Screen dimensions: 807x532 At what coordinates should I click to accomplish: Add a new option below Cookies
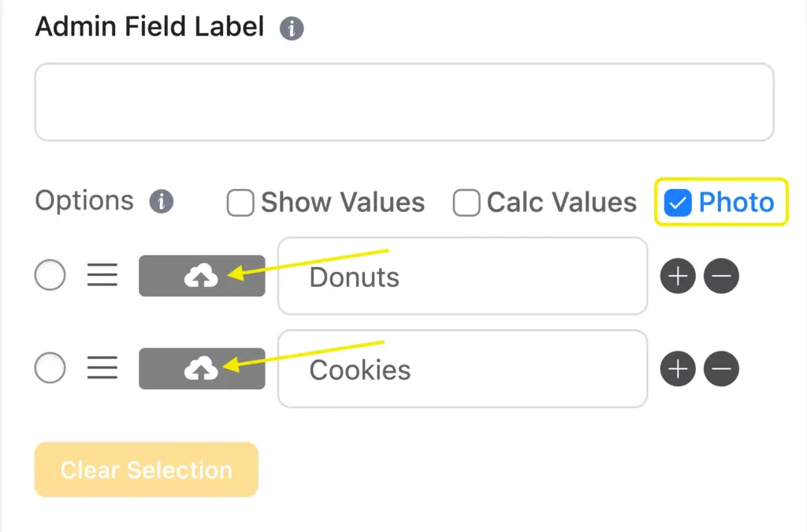point(678,368)
